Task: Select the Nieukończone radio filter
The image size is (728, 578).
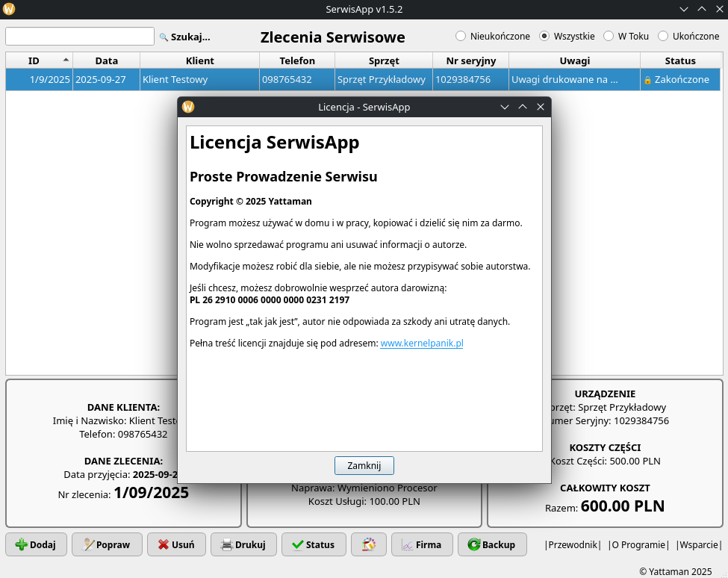Action: pyautogui.click(x=461, y=36)
